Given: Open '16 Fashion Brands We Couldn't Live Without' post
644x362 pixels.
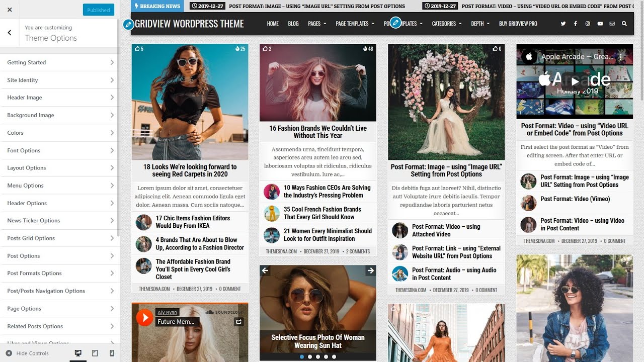Looking at the screenshot, I should pos(318,132).
